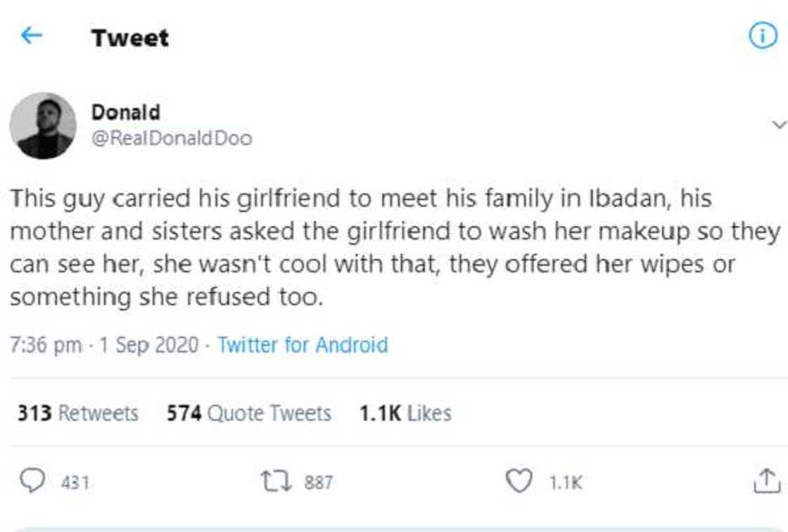The width and height of the screenshot is (788, 532).
Task: Click the 887 retweet count
Action: coord(318,483)
